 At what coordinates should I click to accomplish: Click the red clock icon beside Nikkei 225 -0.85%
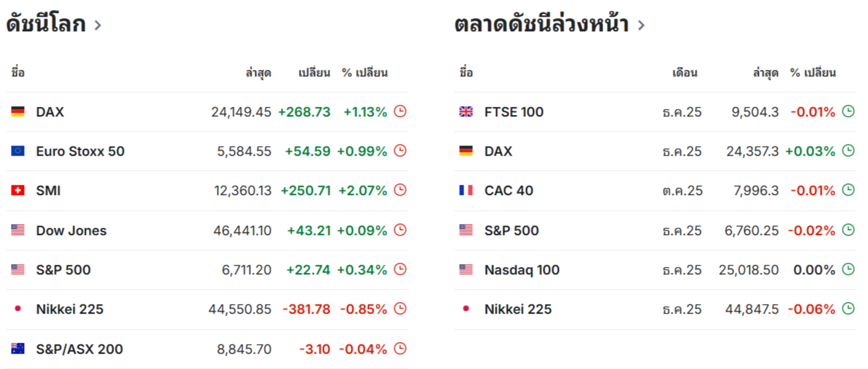tap(400, 309)
